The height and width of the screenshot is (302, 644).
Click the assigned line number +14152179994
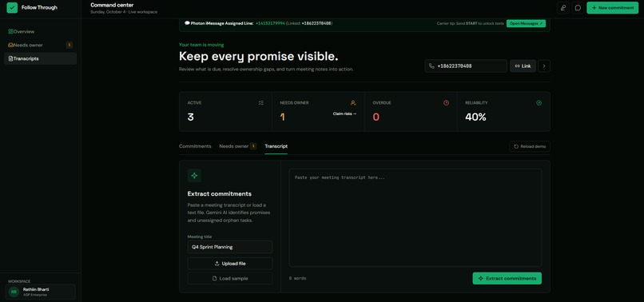click(x=270, y=23)
